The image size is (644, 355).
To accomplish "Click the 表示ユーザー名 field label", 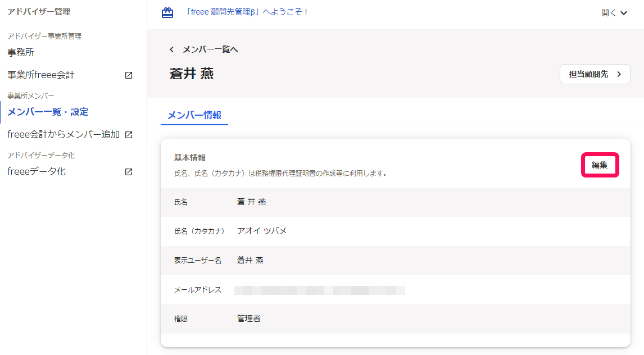I will point(198,261).
